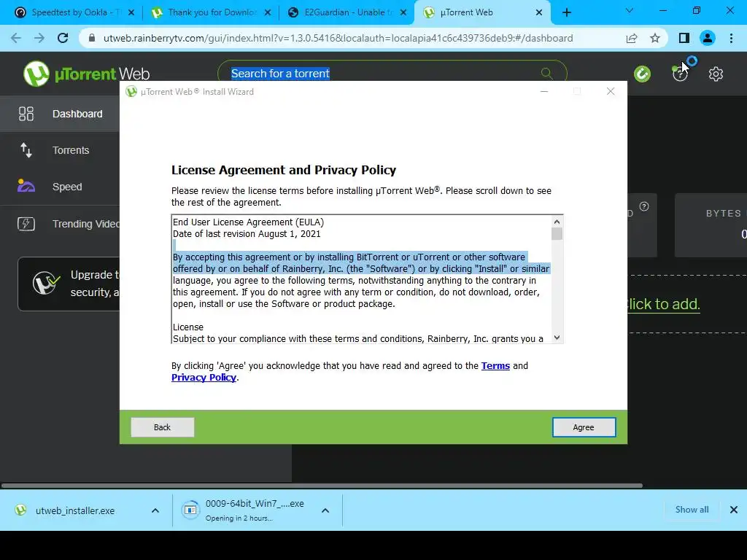
Task: Expand utweb_installer.exe download options chevron
Action: tap(155, 510)
